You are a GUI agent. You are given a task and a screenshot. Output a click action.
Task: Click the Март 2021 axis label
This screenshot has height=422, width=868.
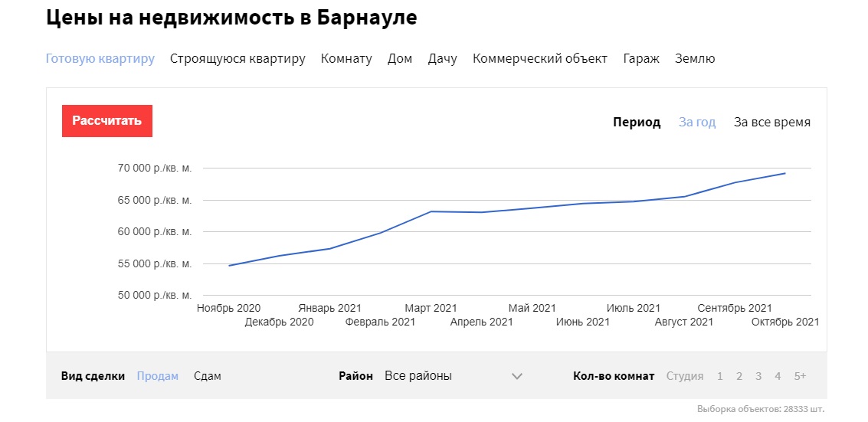pyautogui.click(x=431, y=308)
